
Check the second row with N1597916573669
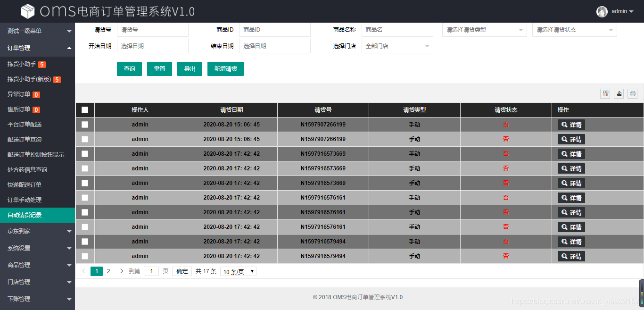tap(85, 168)
